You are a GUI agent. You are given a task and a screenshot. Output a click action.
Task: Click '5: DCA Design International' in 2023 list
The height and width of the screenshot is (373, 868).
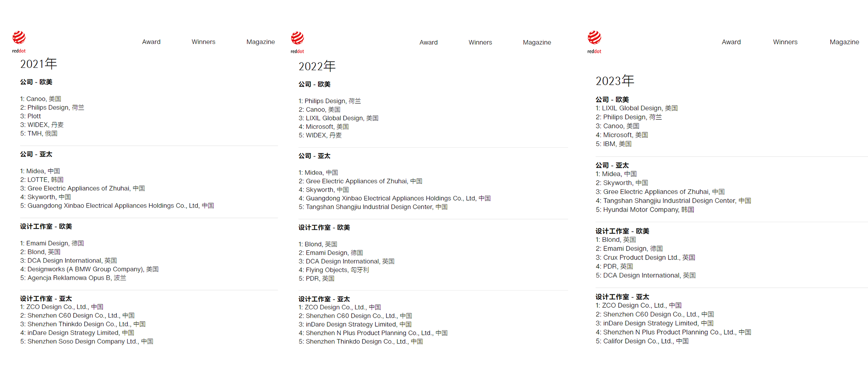(x=645, y=275)
